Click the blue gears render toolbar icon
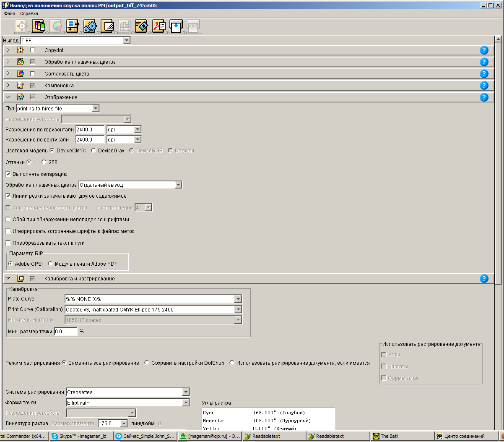504x442 pixels. tap(90, 26)
